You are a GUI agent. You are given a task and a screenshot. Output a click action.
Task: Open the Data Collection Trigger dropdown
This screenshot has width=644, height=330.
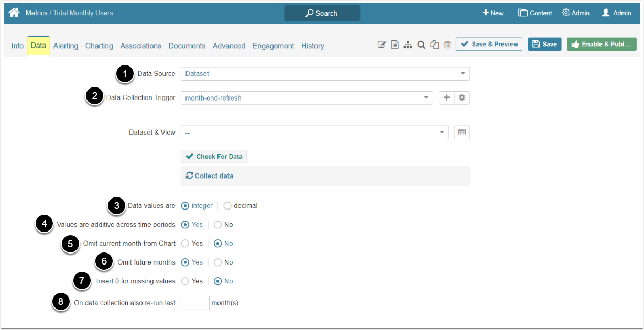[307, 98]
